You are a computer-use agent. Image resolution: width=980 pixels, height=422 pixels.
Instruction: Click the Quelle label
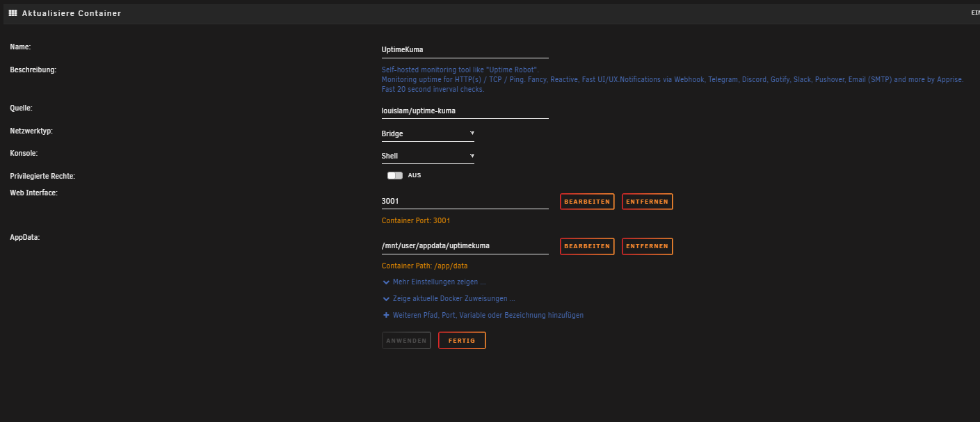coord(22,108)
